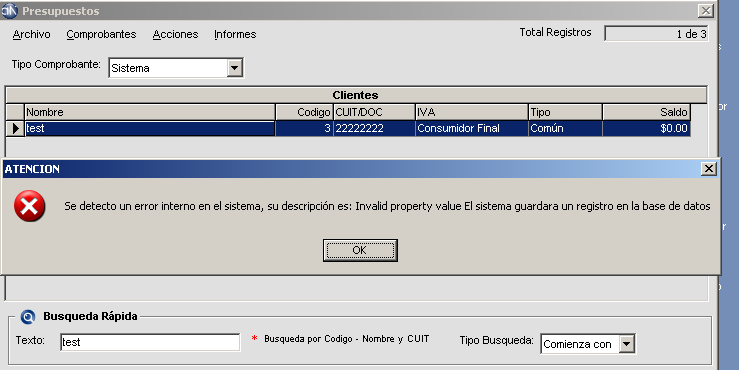
Task: Click the red error icon in ATENCION dialog
Action: [30, 206]
